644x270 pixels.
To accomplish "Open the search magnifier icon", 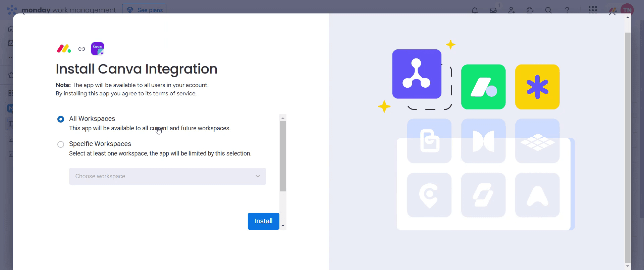I will tap(548, 10).
